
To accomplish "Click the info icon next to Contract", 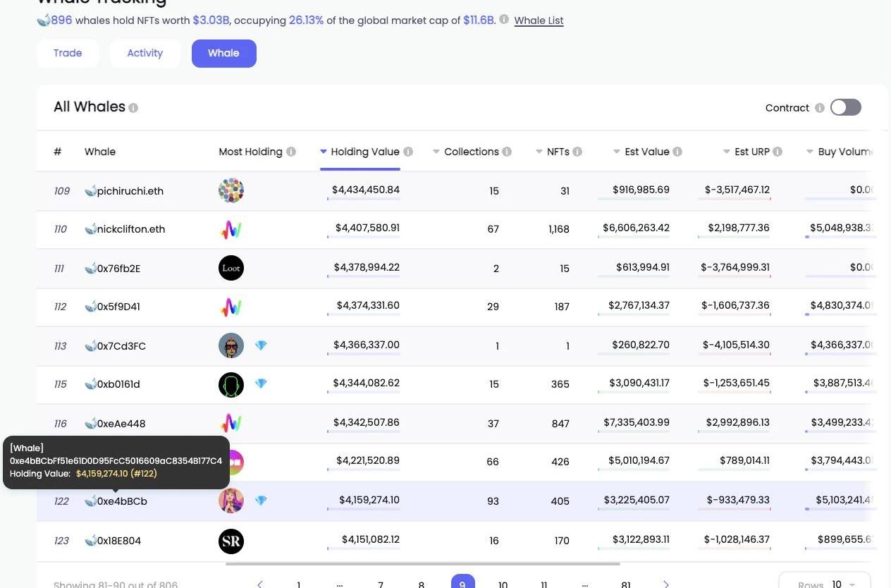I will tap(819, 108).
